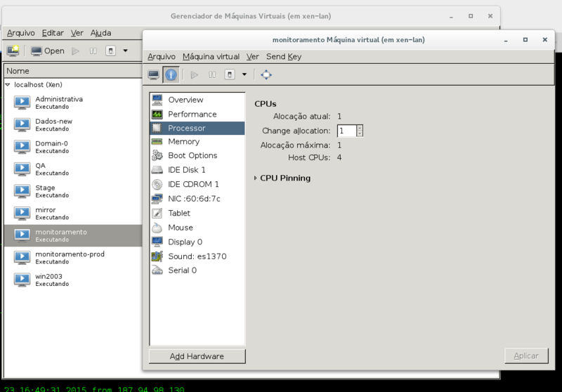Click the Pause button in manager toolbar
Screen dimensions: 562x392
point(93,51)
